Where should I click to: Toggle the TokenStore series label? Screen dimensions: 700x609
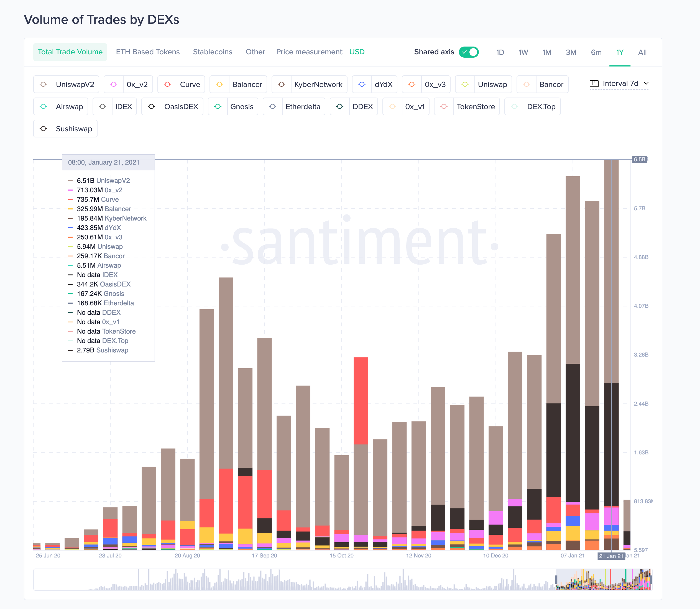(x=476, y=106)
